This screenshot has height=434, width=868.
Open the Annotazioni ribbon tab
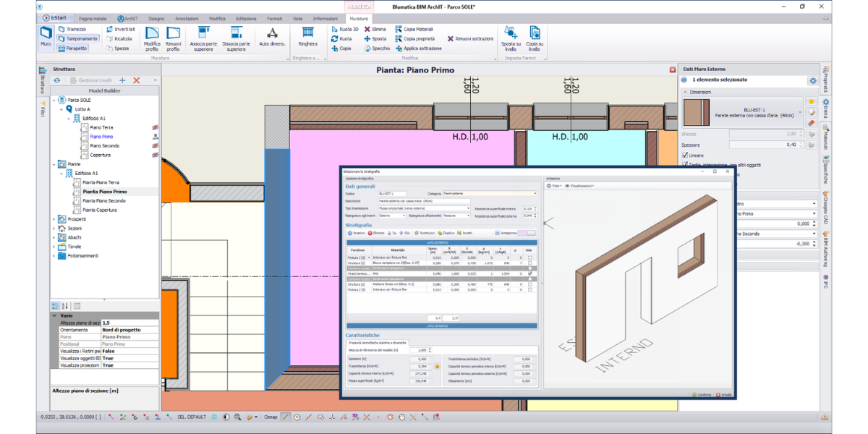187,18
